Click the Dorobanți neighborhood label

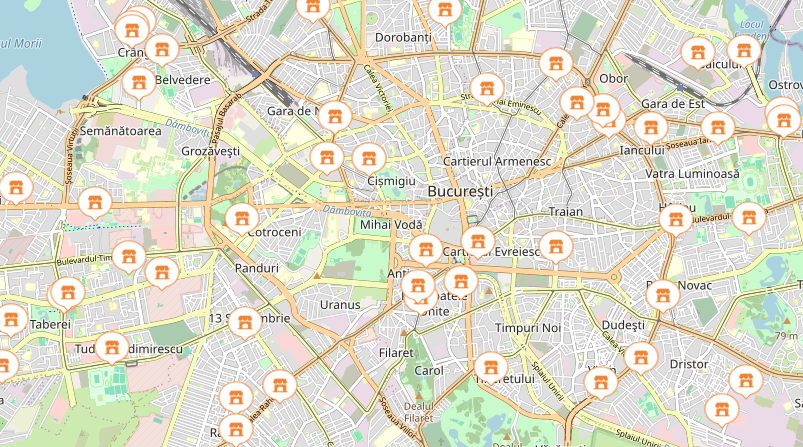(x=403, y=37)
